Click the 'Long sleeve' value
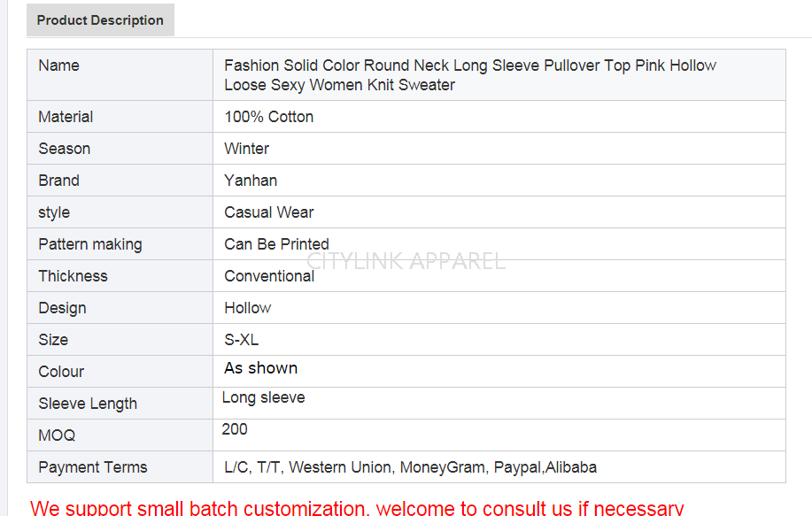812x516 pixels. pyautogui.click(x=263, y=398)
